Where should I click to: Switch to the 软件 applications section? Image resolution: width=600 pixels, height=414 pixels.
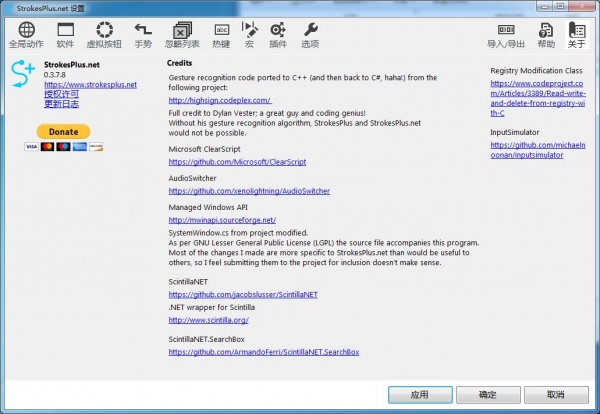coord(65,35)
